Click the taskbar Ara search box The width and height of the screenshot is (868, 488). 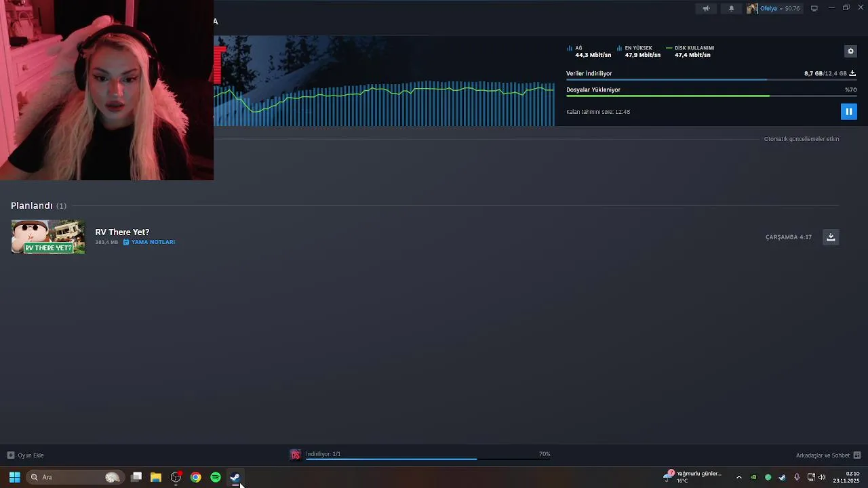click(76, 477)
